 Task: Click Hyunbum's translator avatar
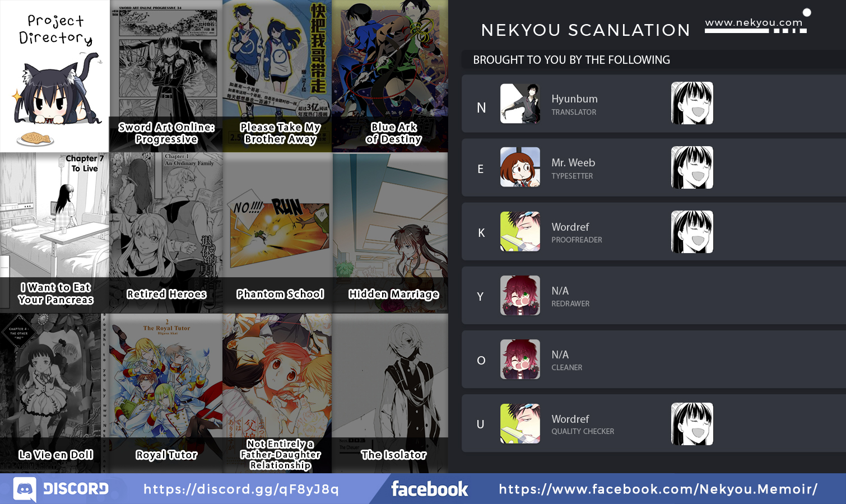520,104
